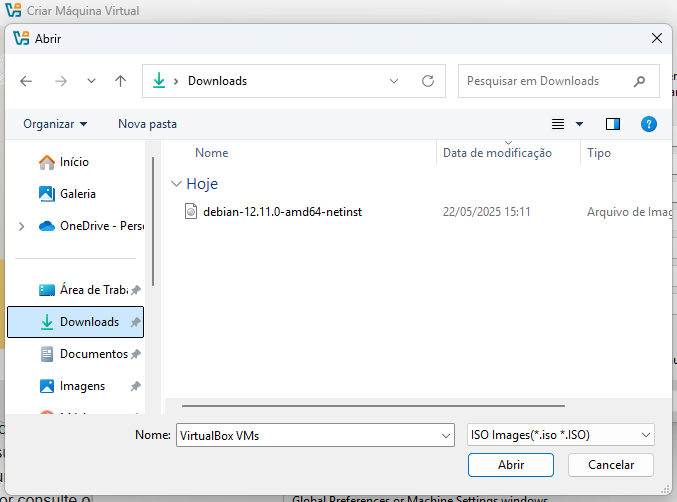Click the Nova pasta button
Viewport: 677px width, 502px height.
tap(147, 124)
